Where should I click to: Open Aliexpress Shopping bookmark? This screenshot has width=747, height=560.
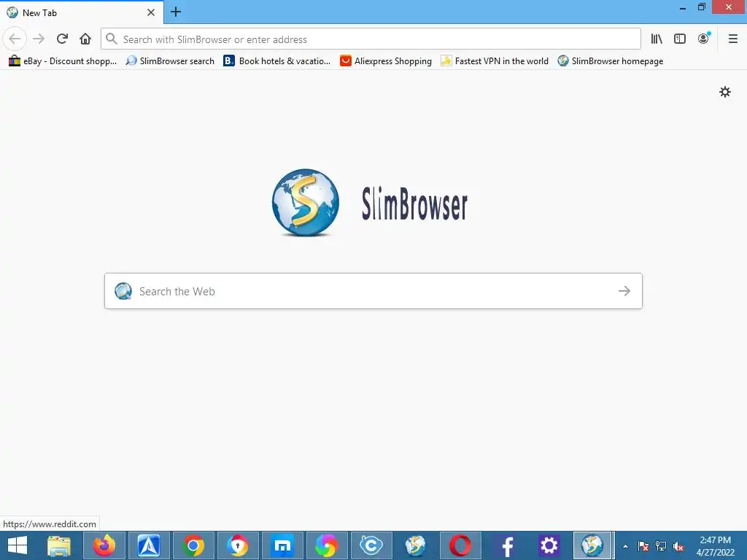(385, 61)
